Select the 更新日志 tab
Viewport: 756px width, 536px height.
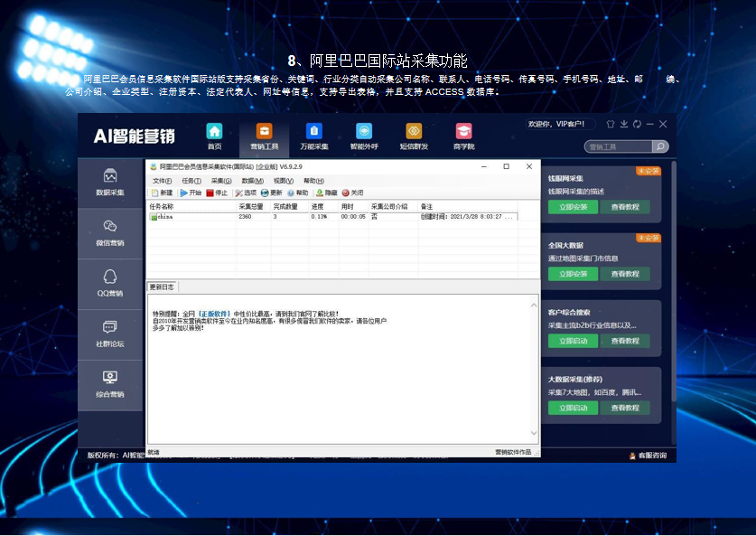[x=162, y=287]
